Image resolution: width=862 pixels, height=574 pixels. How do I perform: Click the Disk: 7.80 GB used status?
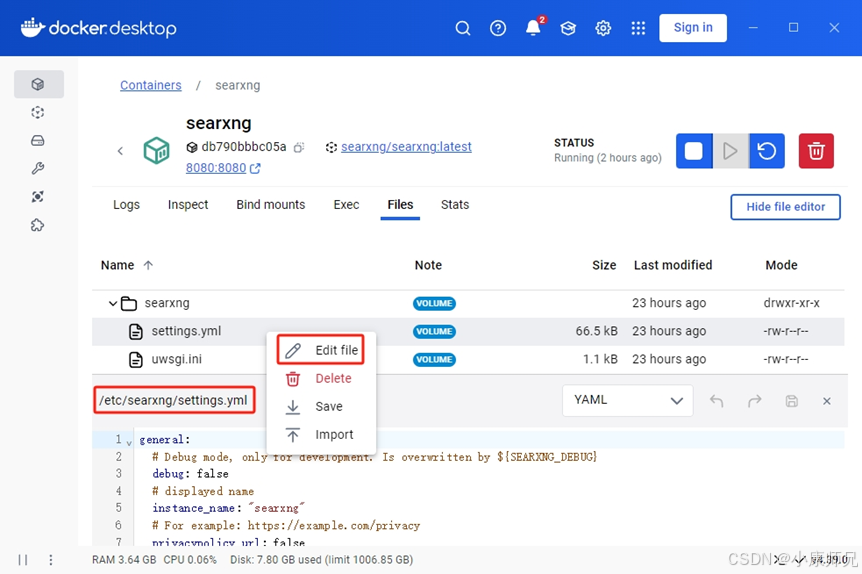[x=322, y=560]
